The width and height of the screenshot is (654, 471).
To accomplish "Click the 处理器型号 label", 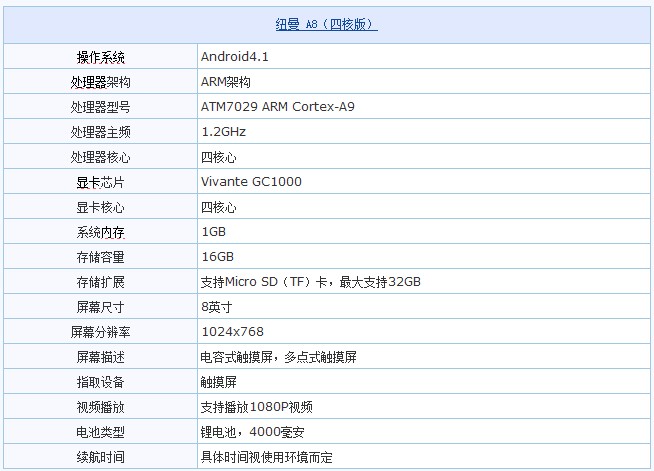I will (100, 107).
